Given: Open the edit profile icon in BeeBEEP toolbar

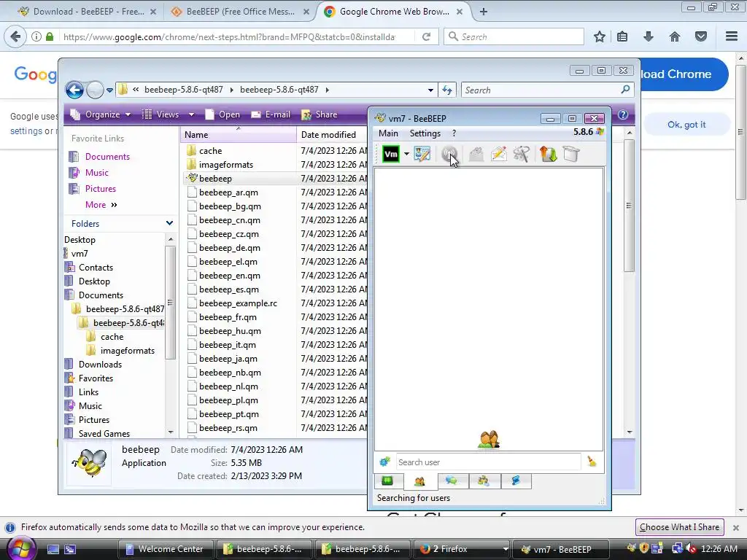Looking at the screenshot, I should pos(422,154).
